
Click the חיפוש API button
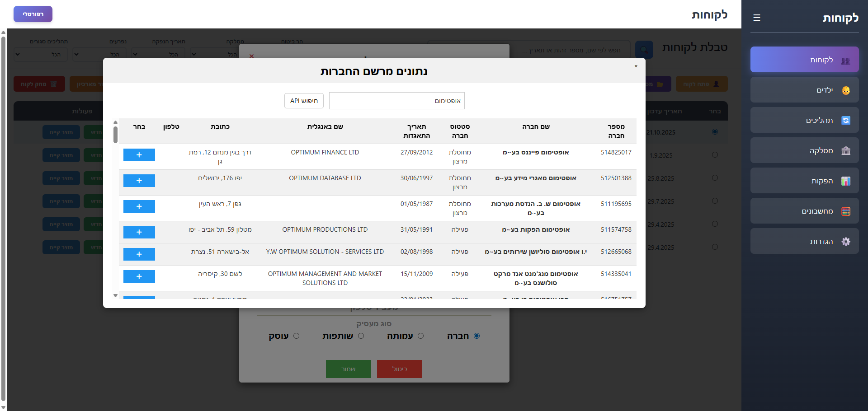point(304,101)
